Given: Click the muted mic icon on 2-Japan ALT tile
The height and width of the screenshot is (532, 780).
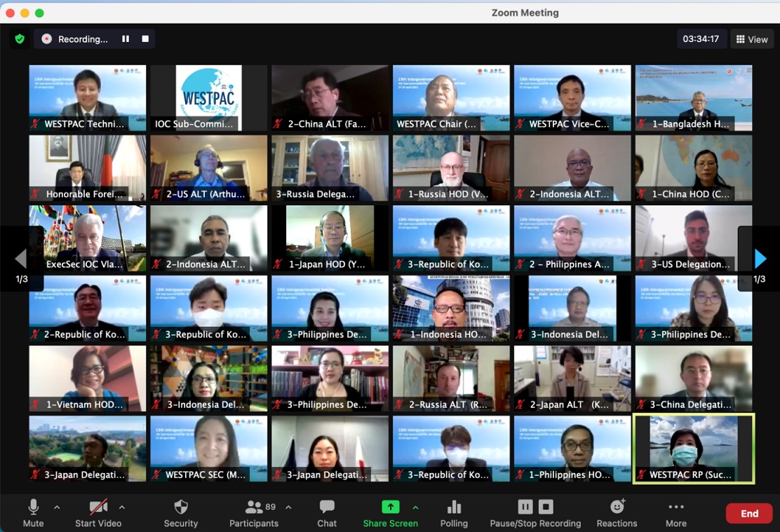Looking at the screenshot, I should pyautogui.click(x=520, y=404).
